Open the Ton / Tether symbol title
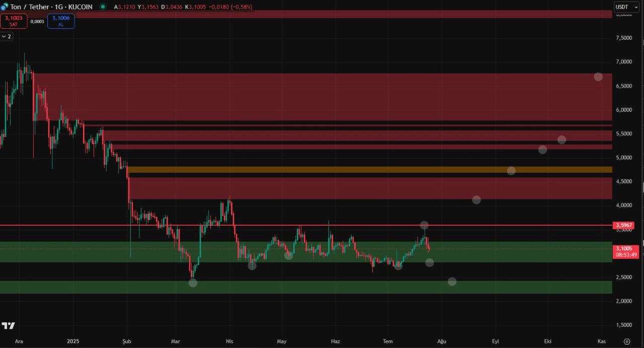The height and width of the screenshot is (348, 644). click(x=51, y=7)
